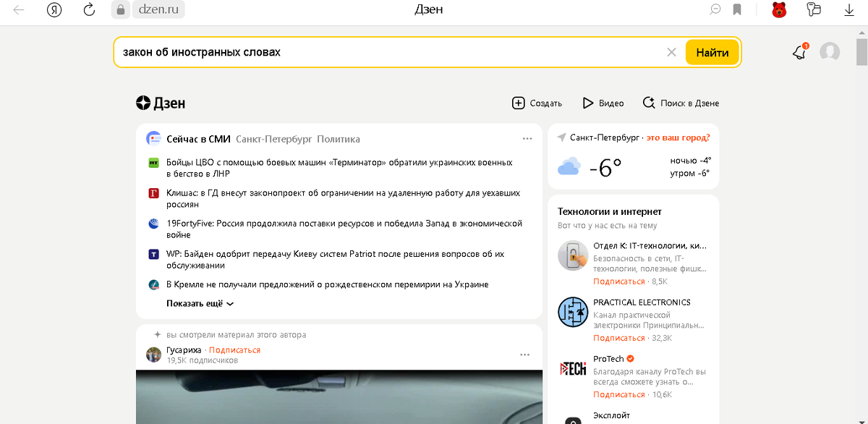Click Создать with the plus icon
This screenshot has width=868, height=424.
537,103
